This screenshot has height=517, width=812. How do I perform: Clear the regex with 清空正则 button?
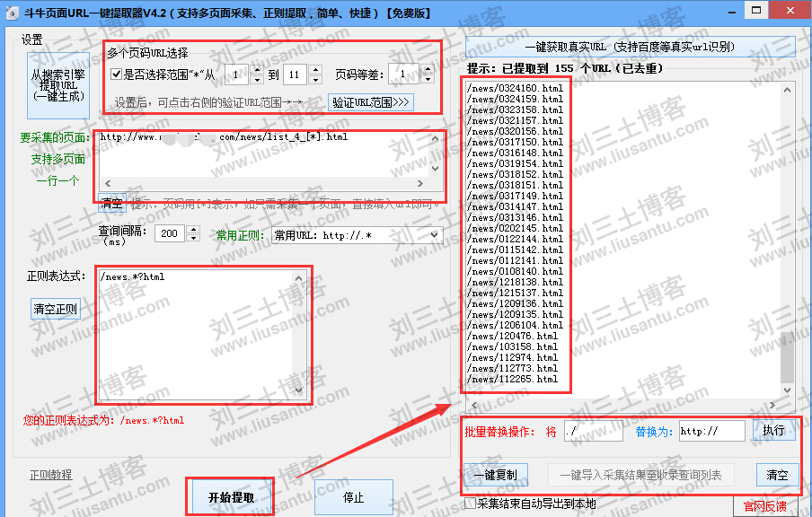[x=56, y=310]
